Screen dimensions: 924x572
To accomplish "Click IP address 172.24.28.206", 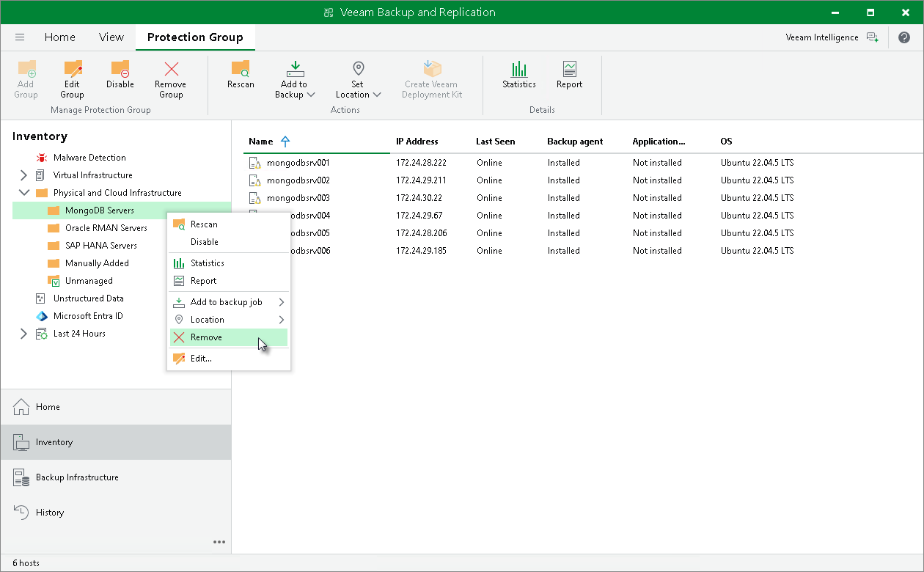I will pyautogui.click(x=422, y=233).
